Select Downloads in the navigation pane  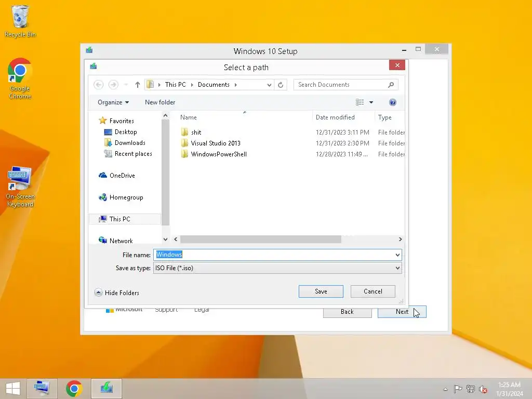(x=125, y=143)
